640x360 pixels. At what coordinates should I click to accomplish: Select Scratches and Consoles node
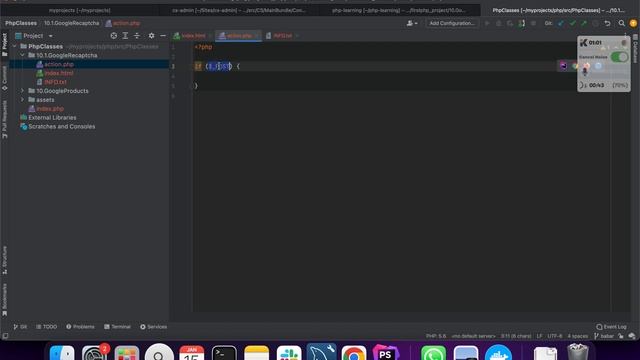61,127
